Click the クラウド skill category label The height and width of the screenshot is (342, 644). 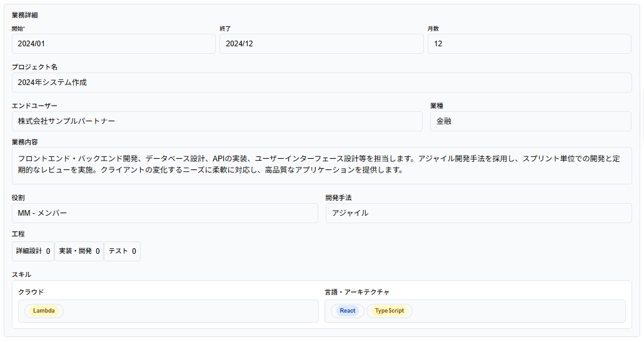click(31, 293)
